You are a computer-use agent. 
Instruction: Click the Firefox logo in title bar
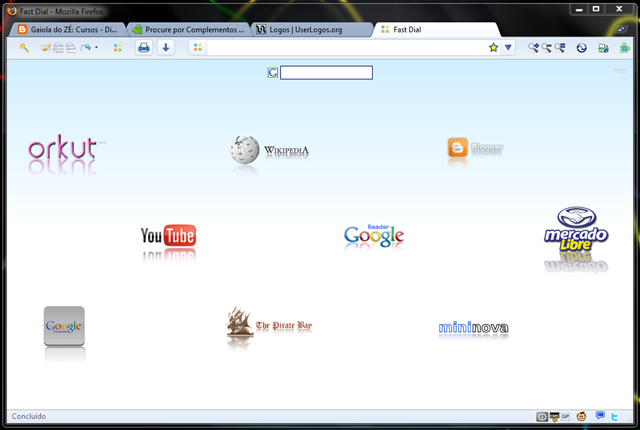coord(12,11)
